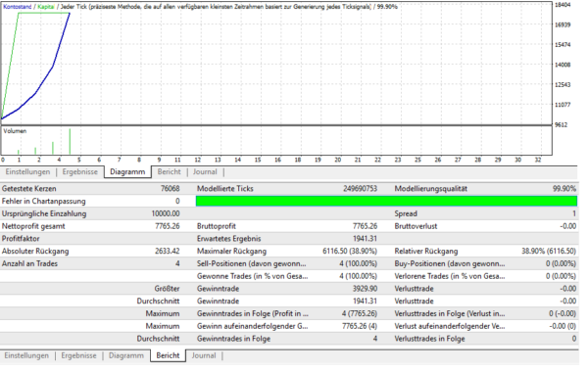Click the 'Fehler in Chartanpassung' label
The height and width of the screenshot is (373, 588).
(x=43, y=201)
